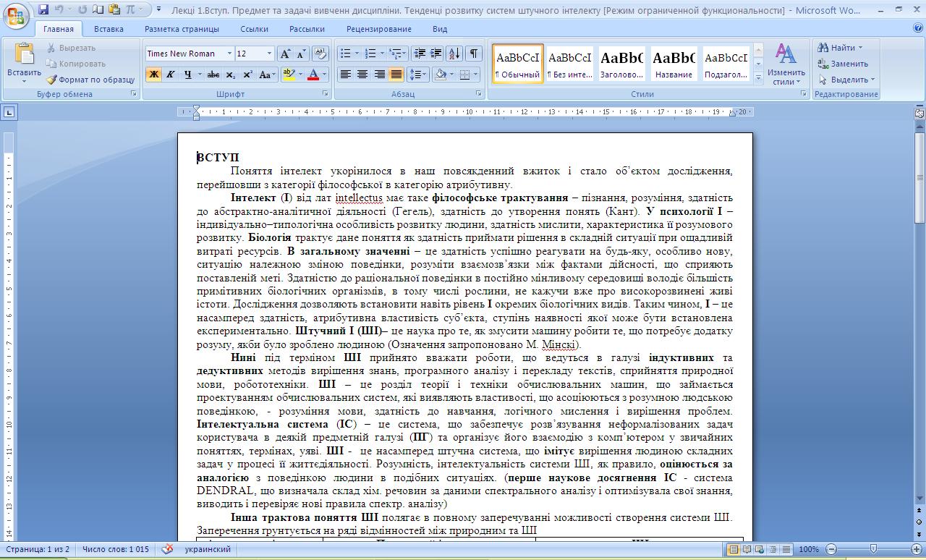Sort text with the A-Z icon
The image size is (926, 560).
454,54
